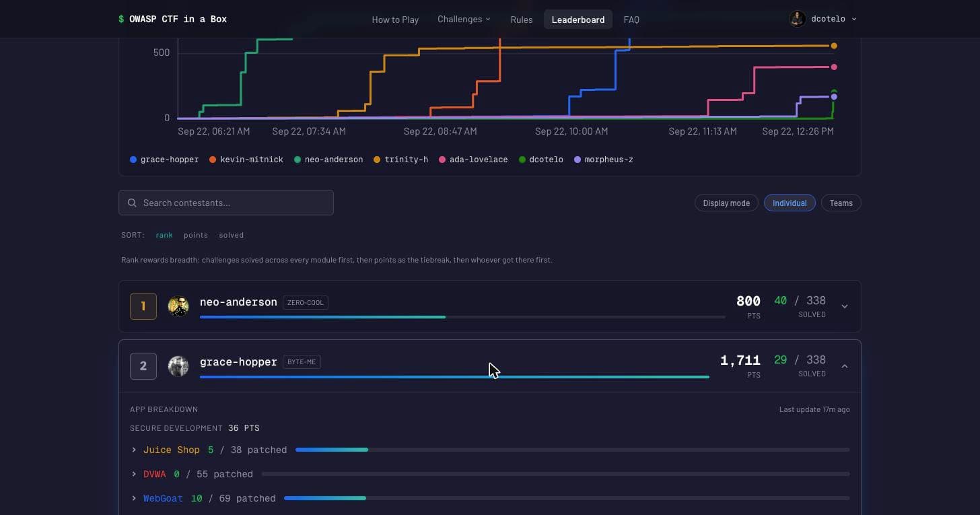Click the trinity-h endpoint marker on chart

pyautogui.click(x=834, y=46)
